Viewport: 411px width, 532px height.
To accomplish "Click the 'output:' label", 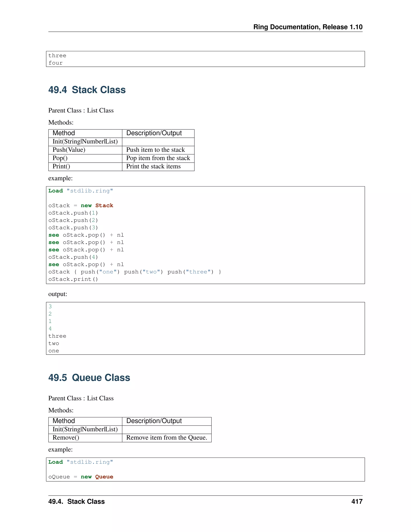I will coord(58,294).
